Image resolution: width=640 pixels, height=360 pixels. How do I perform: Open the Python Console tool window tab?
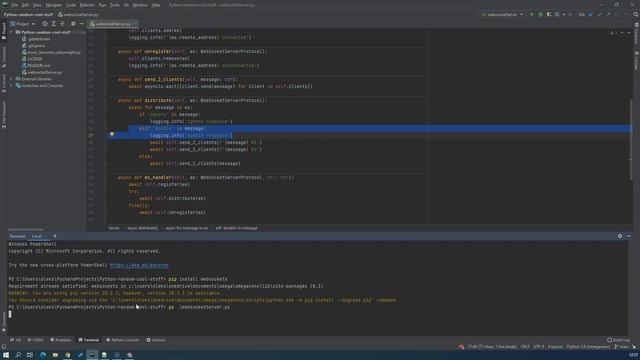pos(122,340)
